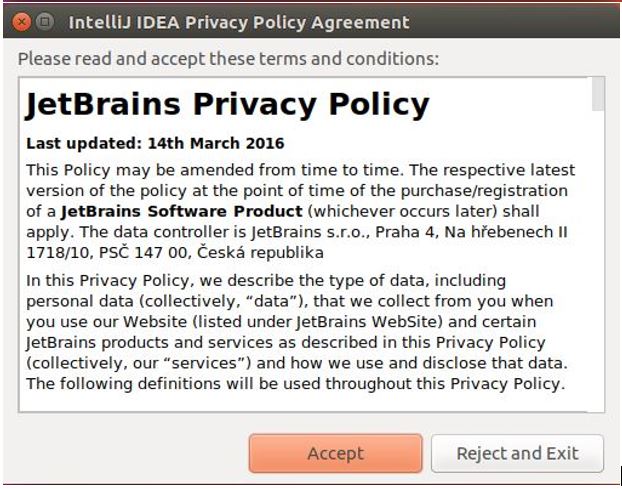Click the Reject and Exit button
The width and height of the screenshot is (622, 489).
pyautogui.click(x=517, y=453)
